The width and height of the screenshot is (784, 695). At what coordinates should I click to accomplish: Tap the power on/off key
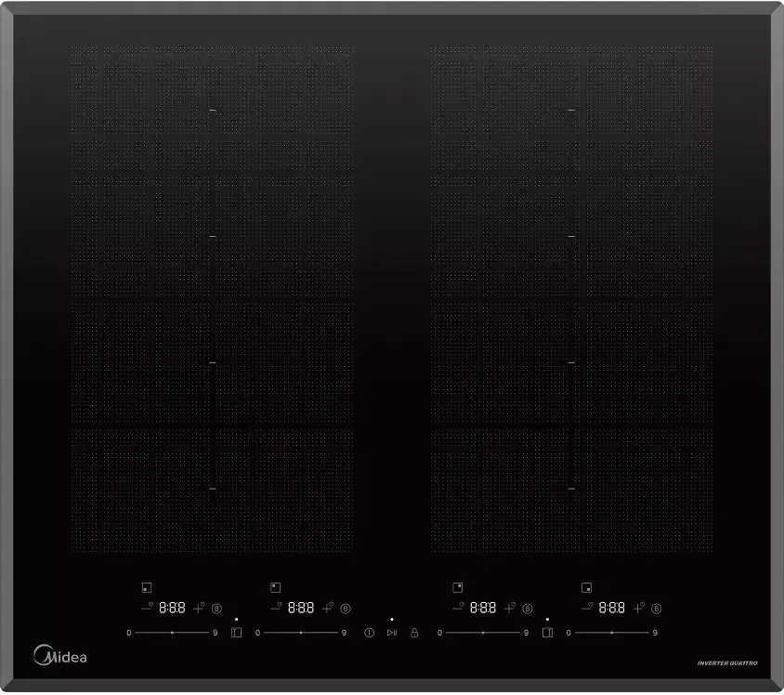369,633
